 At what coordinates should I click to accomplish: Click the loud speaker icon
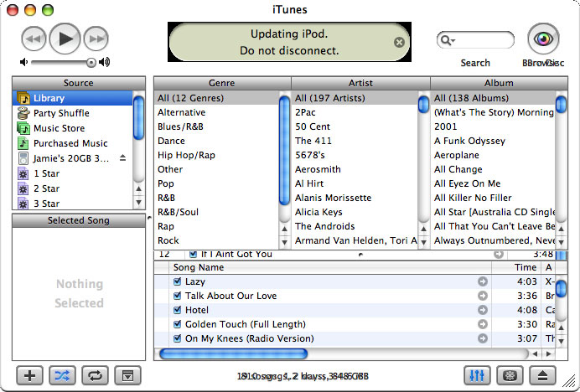click(x=104, y=62)
